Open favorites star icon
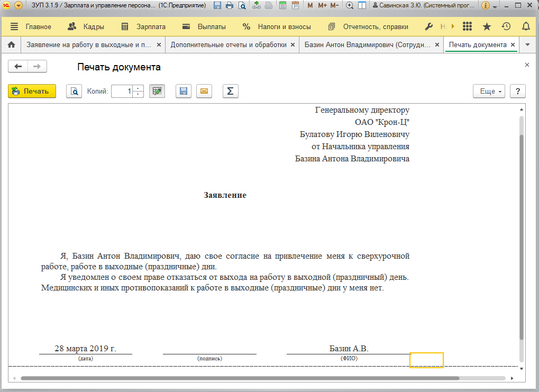 pyautogui.click(x=487, y=26)
